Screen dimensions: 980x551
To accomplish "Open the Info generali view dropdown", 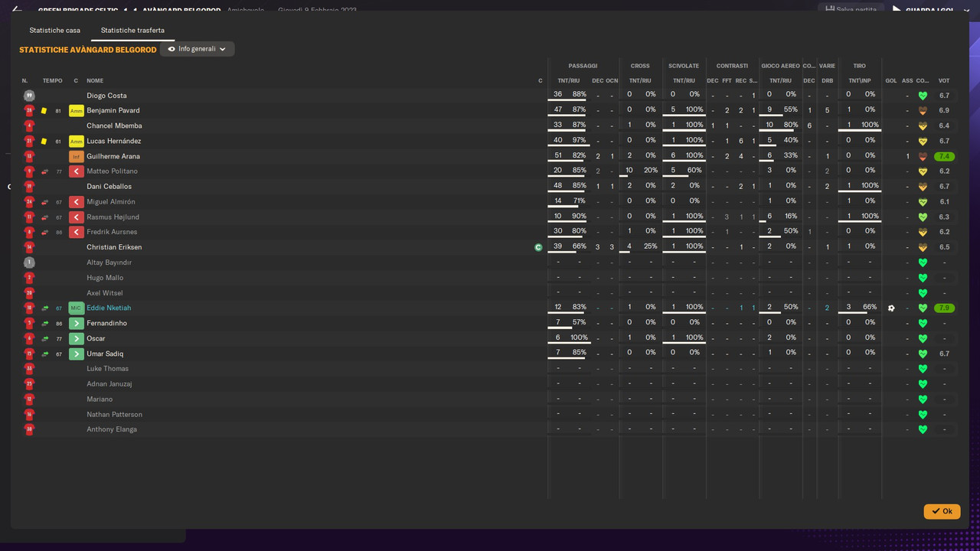I will (198, 49).
